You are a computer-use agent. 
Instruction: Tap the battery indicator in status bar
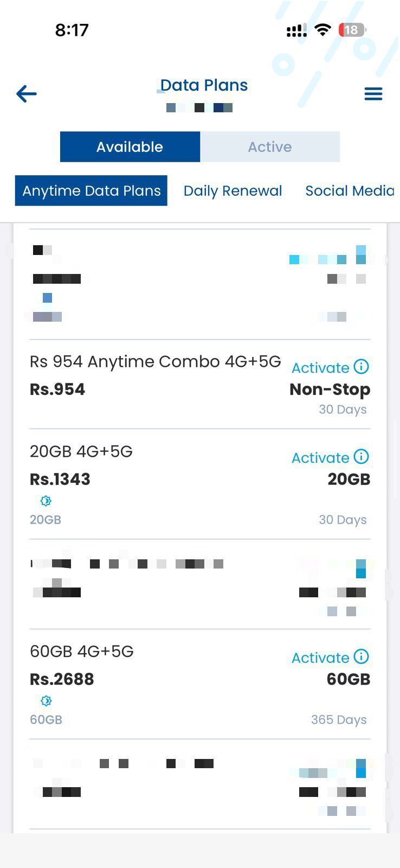point(352,30)
